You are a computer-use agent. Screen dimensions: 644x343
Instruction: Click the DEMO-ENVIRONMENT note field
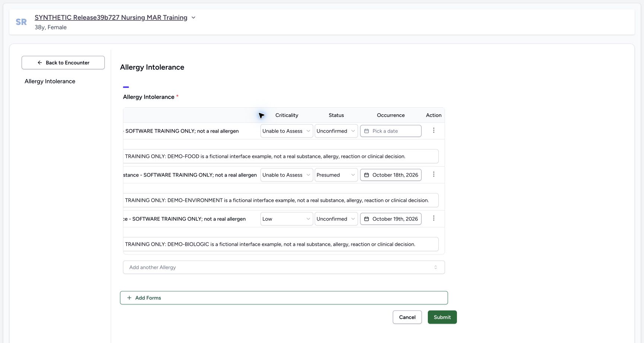point(281,200)
